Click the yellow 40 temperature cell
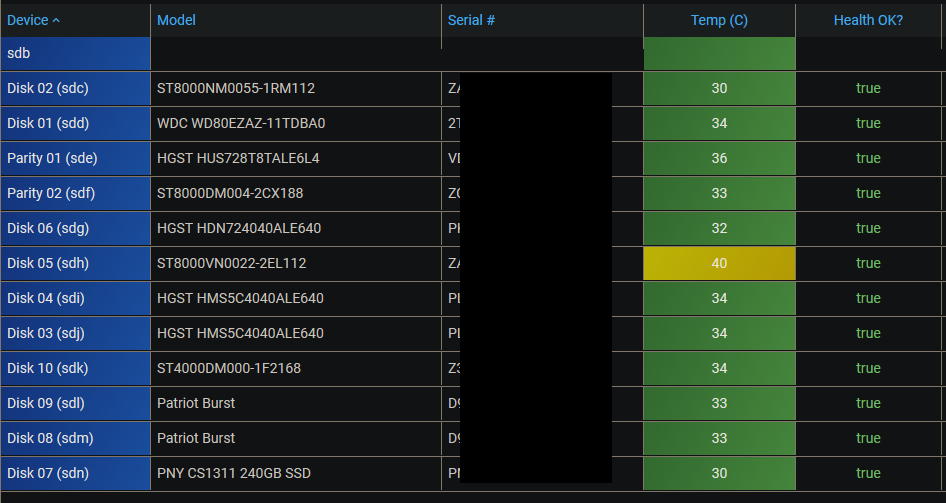 pyautogui.click(x=719, y=263)
